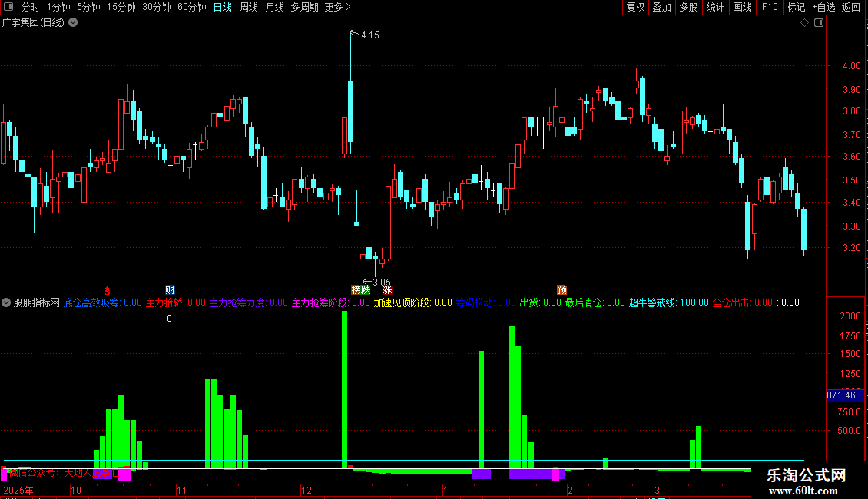This screenshot has height=499, width=868.
Task: Activate the 画线 drawing tools
Action: [742, 7]
